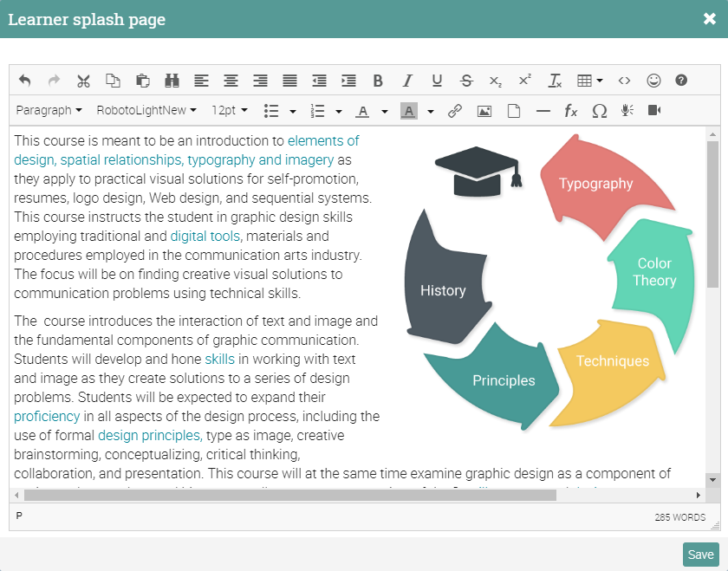The image size is (728, 571).
Task: Open the special character omega icon
Action: click(599, 111)
